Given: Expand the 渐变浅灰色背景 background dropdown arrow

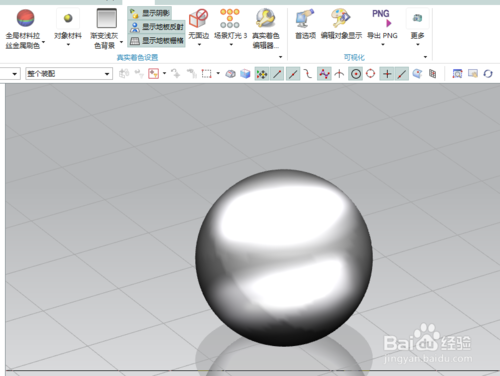Looking at the screenshot, I should tap(121, 42).
